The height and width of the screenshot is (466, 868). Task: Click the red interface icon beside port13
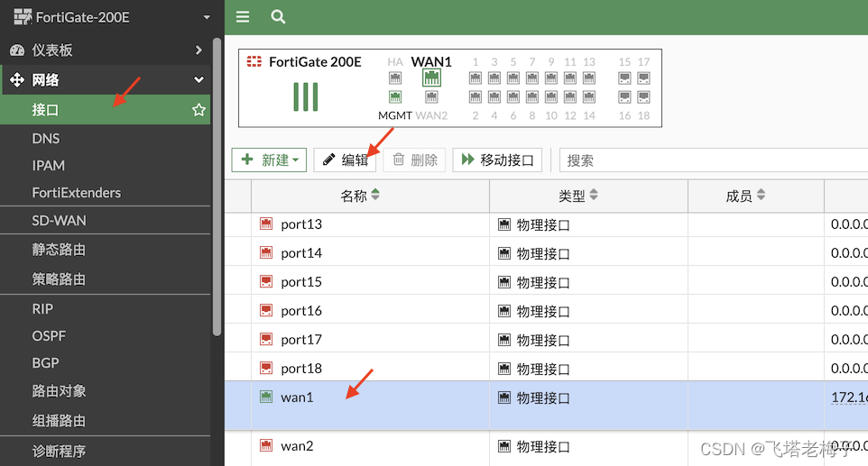(266, 224)
